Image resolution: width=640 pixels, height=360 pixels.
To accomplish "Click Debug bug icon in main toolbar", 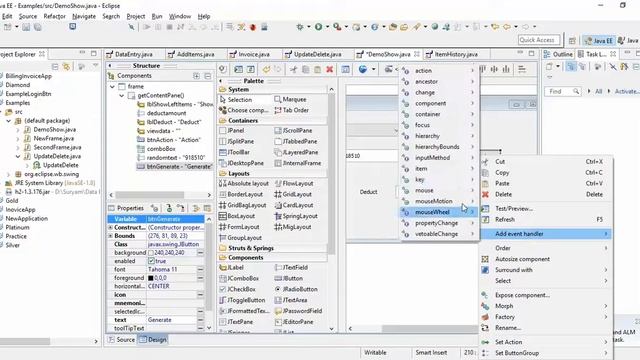I will point(300,27).
